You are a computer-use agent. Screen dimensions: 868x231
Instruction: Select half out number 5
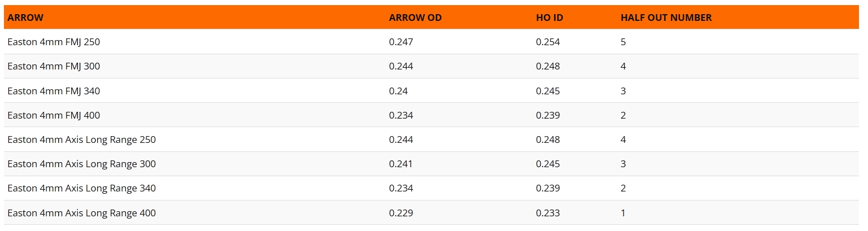pyautogui.click(x=623, y=42)
